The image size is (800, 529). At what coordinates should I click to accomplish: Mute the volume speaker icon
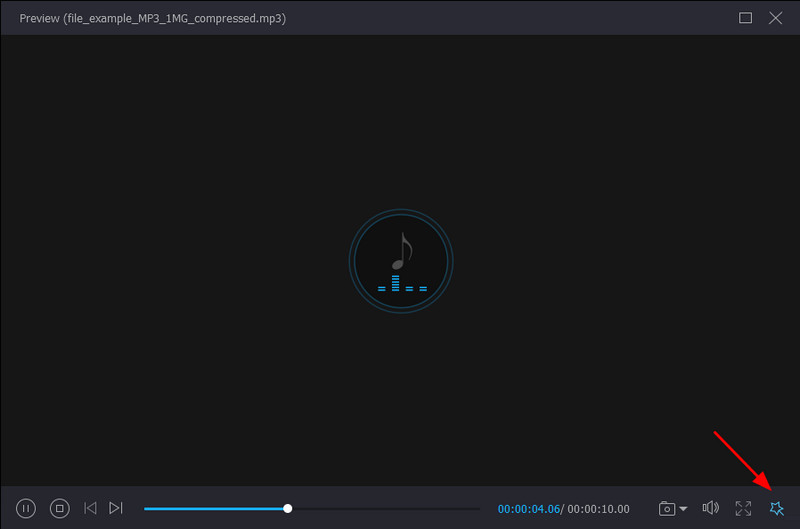[x=711, y=508]
